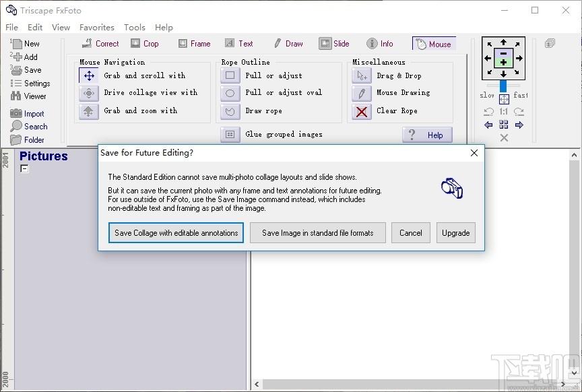Click the Clear Rope red X icon

(362, 111)
